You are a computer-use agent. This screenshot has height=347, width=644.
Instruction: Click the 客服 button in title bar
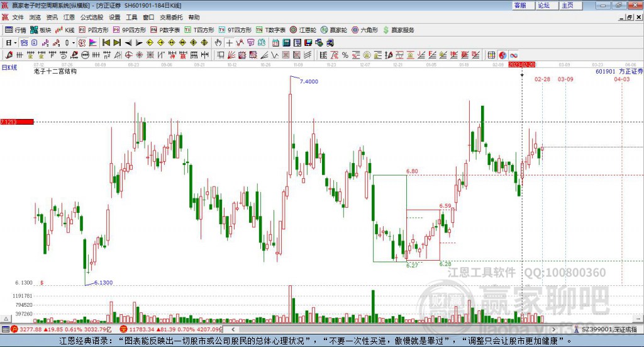point(523,5)
